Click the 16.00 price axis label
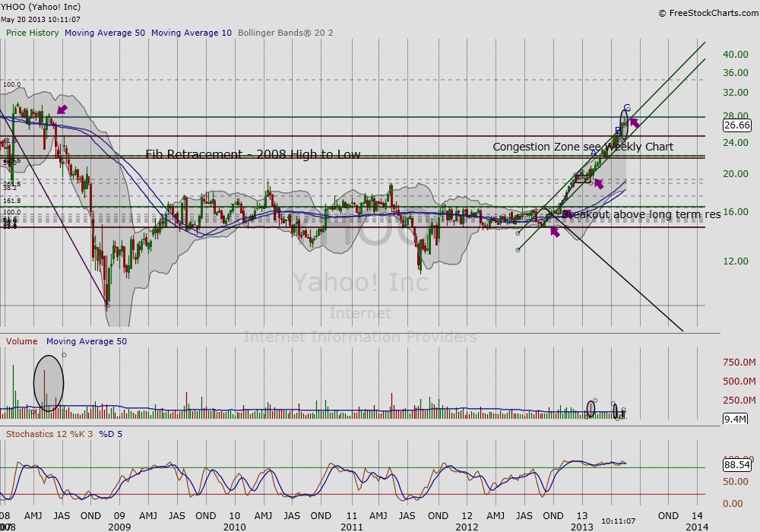The image size is (760, 532). (735, 212)
